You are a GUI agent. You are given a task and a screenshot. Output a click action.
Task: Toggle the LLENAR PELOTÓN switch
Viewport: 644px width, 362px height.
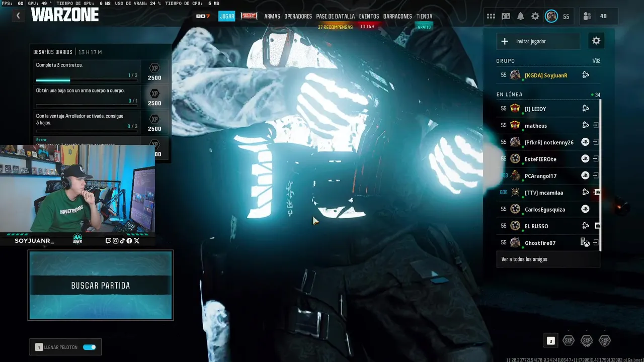pos(90,347)
